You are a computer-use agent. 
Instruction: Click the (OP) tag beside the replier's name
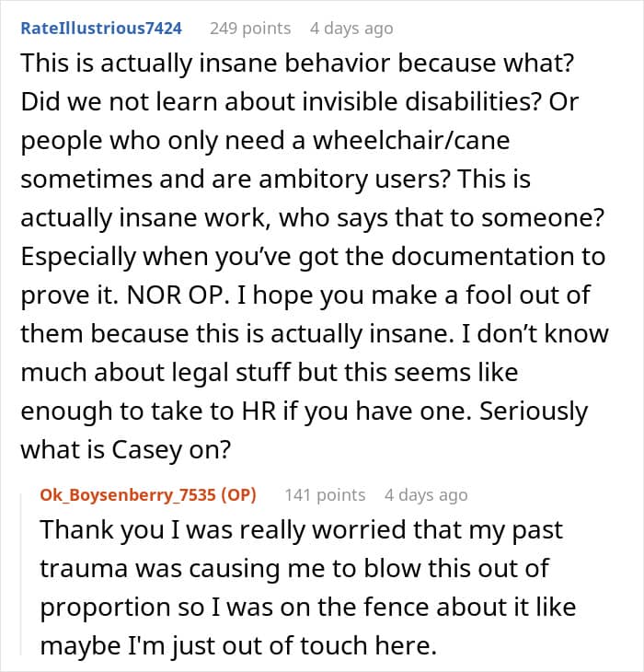(x=233, y=495)
